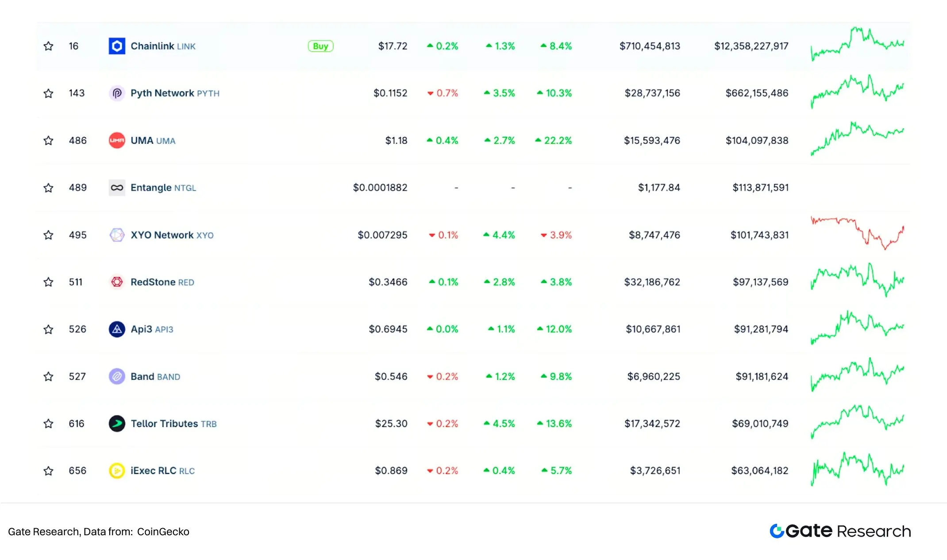
Task: Toggle the favorite star for Chainlink
Action: click(x=49, y=46)
